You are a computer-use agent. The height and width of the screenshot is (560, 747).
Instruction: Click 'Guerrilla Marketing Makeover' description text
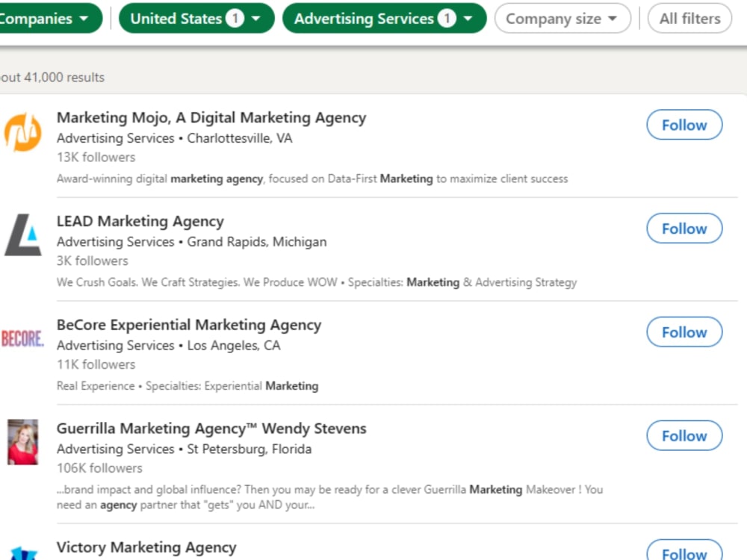click(329, 497)
